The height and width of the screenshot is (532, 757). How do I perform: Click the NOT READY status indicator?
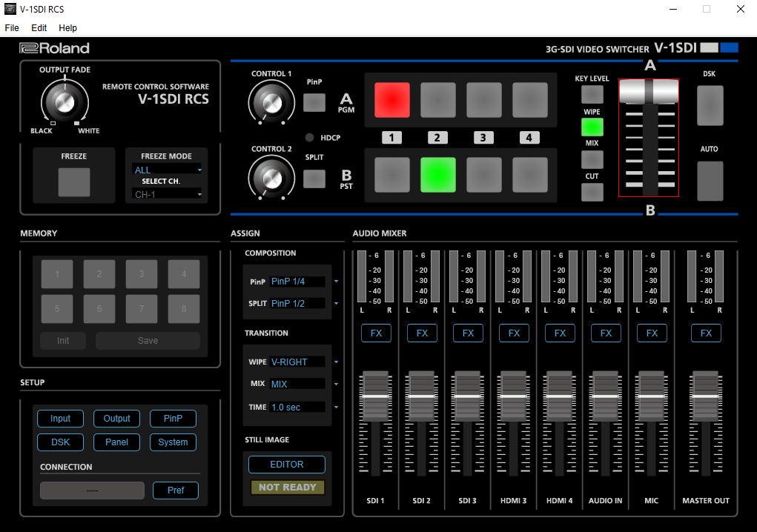[287, 488]
